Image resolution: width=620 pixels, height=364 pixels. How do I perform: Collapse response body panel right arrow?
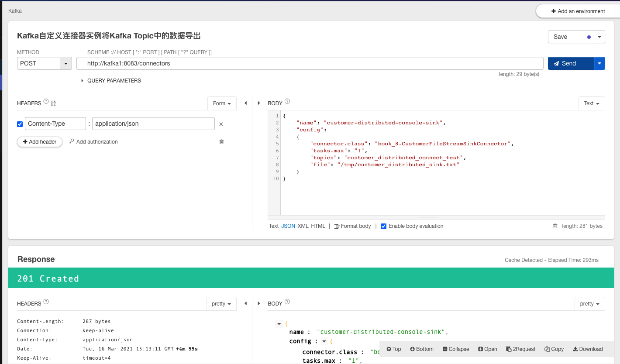tap(259, 303)
